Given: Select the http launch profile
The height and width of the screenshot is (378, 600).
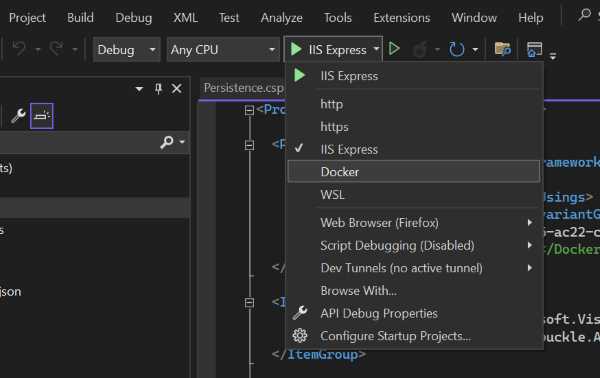Looking at the screenshot, I should (x=413, y=104).
